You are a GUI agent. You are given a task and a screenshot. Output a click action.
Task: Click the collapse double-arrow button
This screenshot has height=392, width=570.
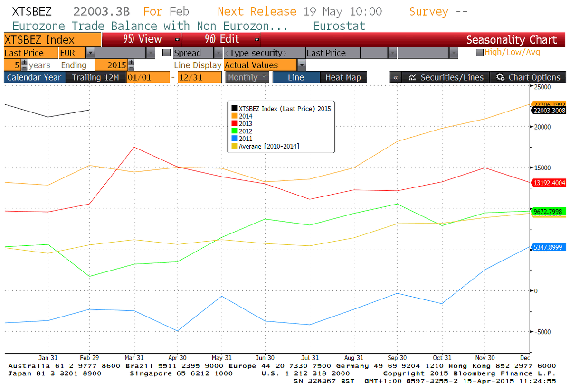pyautogui.click(x=396, y=77)
